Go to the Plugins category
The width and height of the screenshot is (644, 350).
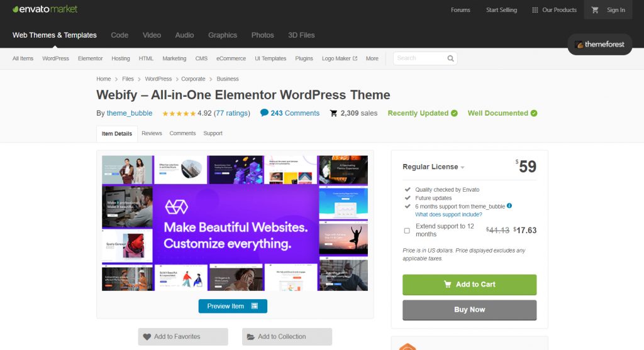point(304,58)
